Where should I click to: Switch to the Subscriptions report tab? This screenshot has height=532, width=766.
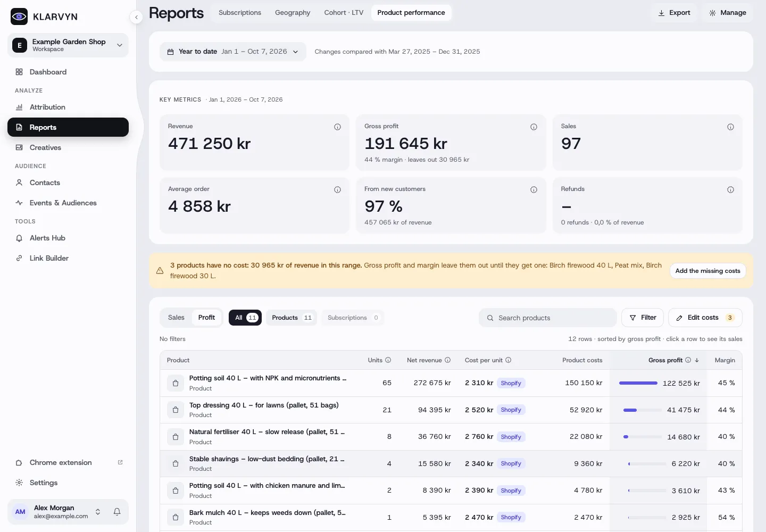coord(240,13)
